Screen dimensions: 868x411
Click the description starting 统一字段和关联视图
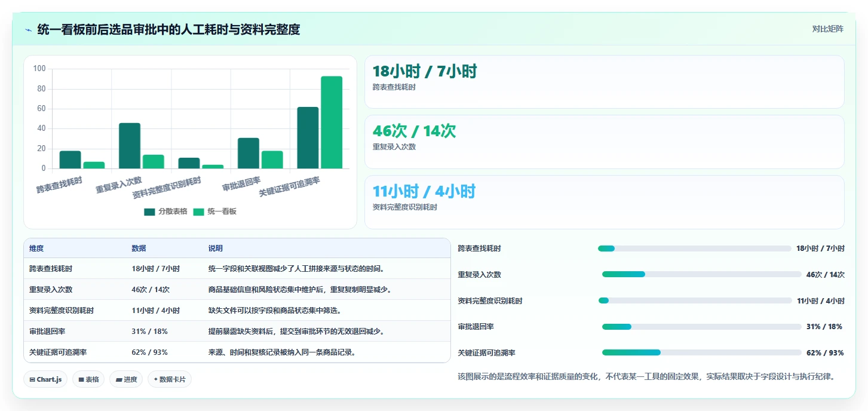296,269
